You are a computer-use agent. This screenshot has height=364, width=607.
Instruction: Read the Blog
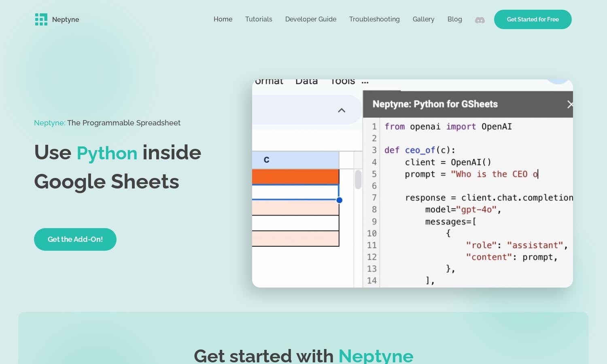(454, 19)
